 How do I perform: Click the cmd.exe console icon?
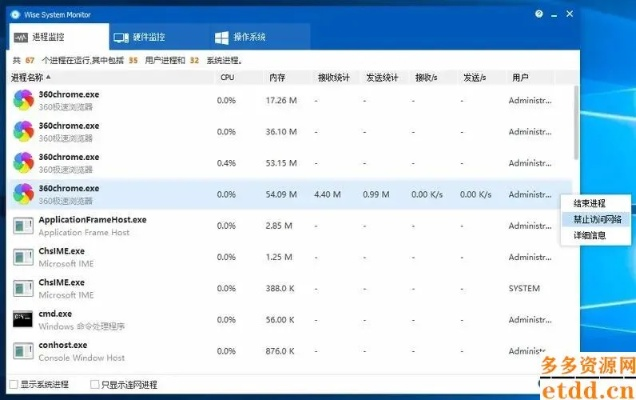point(23,319)
